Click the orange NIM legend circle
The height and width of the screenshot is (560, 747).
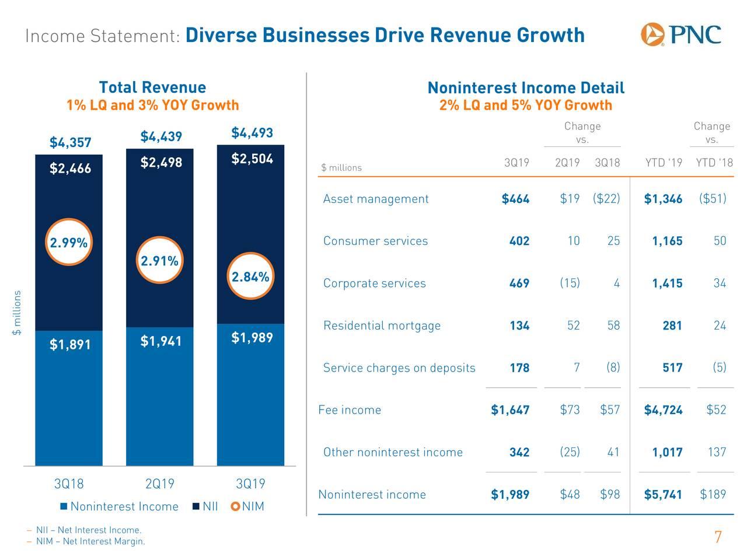235,506
